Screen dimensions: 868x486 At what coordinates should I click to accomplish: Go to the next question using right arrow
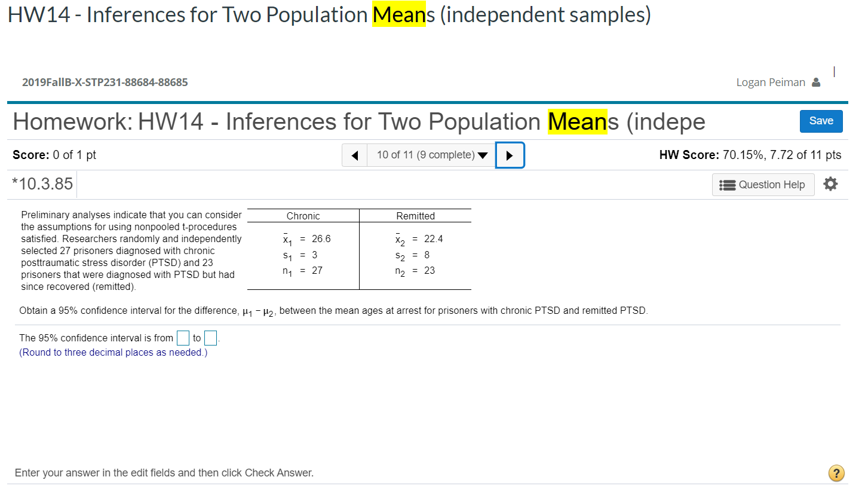pyautogui.click(x=510, y=155)
